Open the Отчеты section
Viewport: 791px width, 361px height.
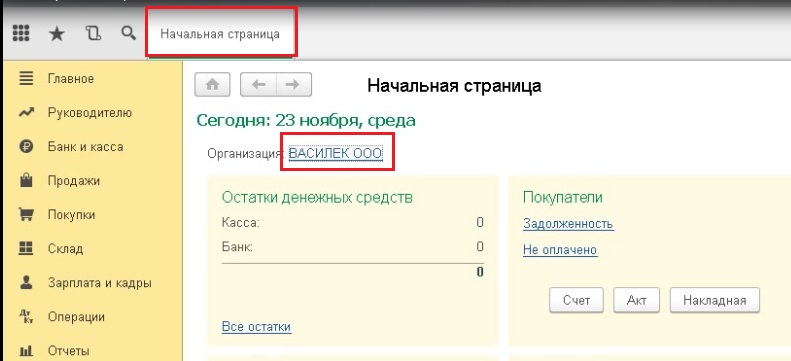click(x=69, y=350)
